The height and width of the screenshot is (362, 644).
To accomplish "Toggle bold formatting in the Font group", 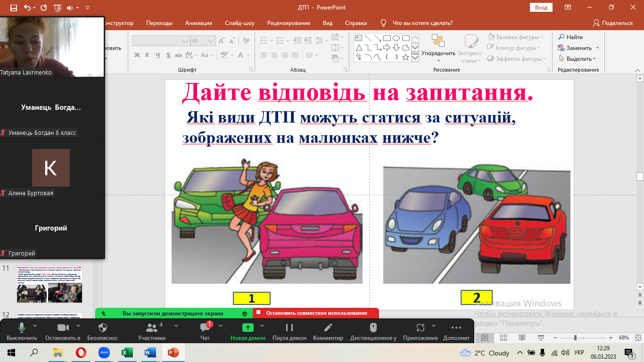I will click(137, 55).
